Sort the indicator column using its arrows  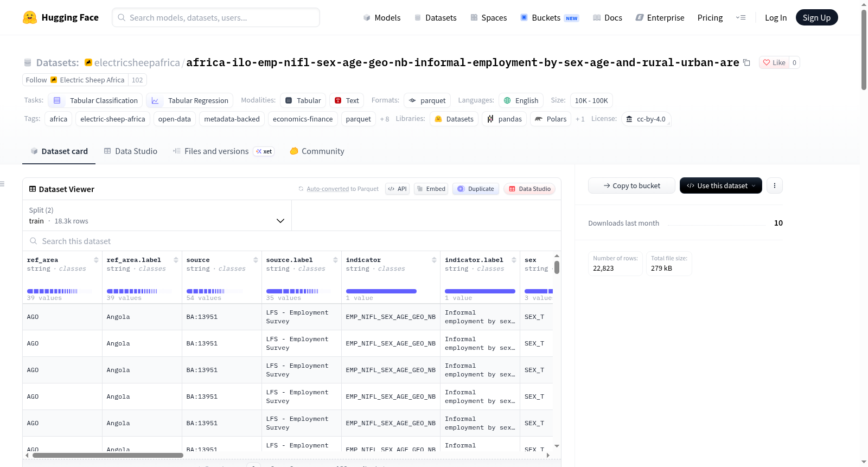434,260
